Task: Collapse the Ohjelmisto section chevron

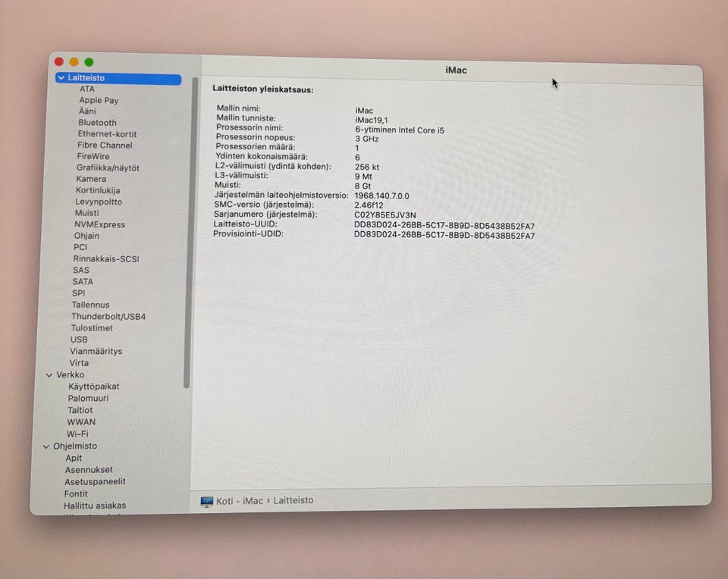Action: [46, 446]
